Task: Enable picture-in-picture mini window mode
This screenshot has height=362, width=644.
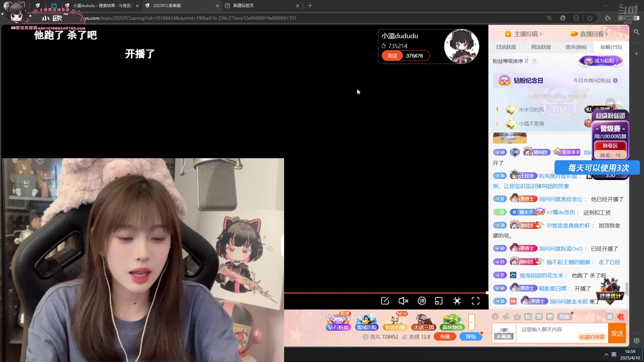Action: pos(439,301)
